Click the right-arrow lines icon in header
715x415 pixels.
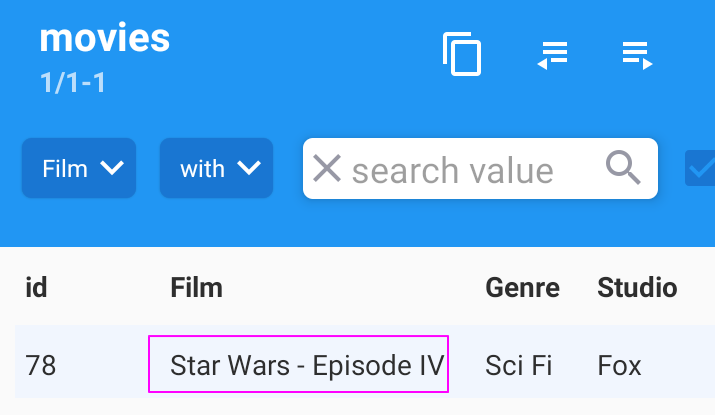click(x=637, y=54)
